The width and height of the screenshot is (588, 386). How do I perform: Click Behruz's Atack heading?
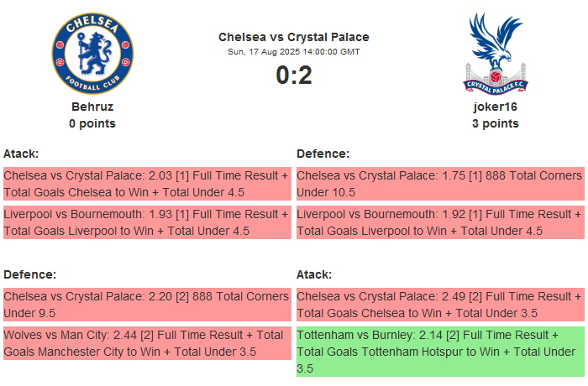pos(21,154)
